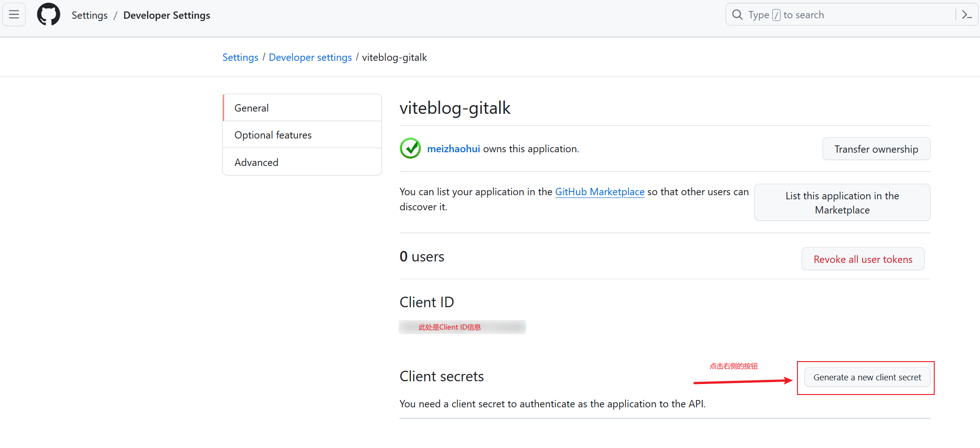Click Developer Settings in top header

(167, 15)
